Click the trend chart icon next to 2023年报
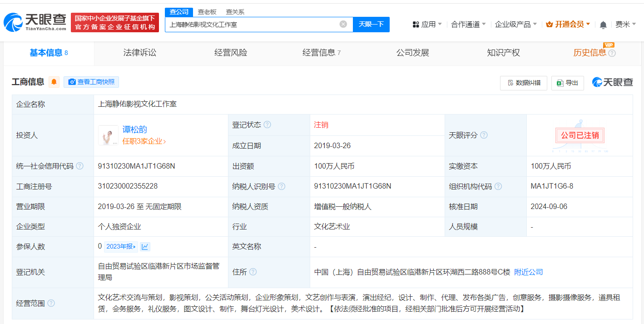644x324 pixels. [x=145, y=247]
